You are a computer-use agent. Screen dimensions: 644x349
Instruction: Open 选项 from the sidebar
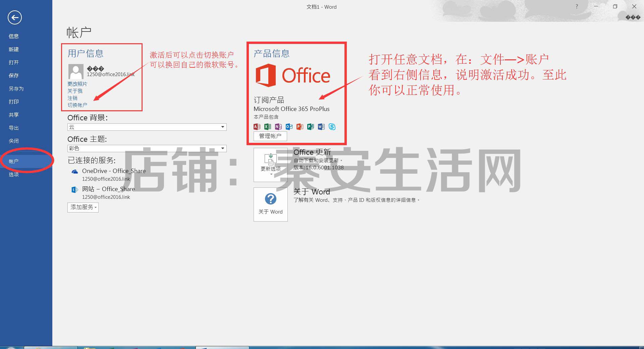click(x=14, y=174)
